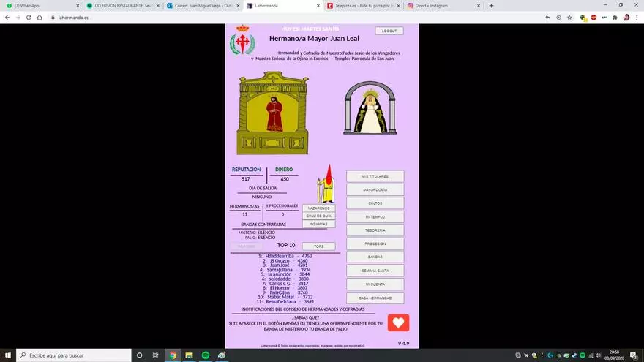Open the SEMANA SANTA page

pyautogui.click(x=373, y=271)
